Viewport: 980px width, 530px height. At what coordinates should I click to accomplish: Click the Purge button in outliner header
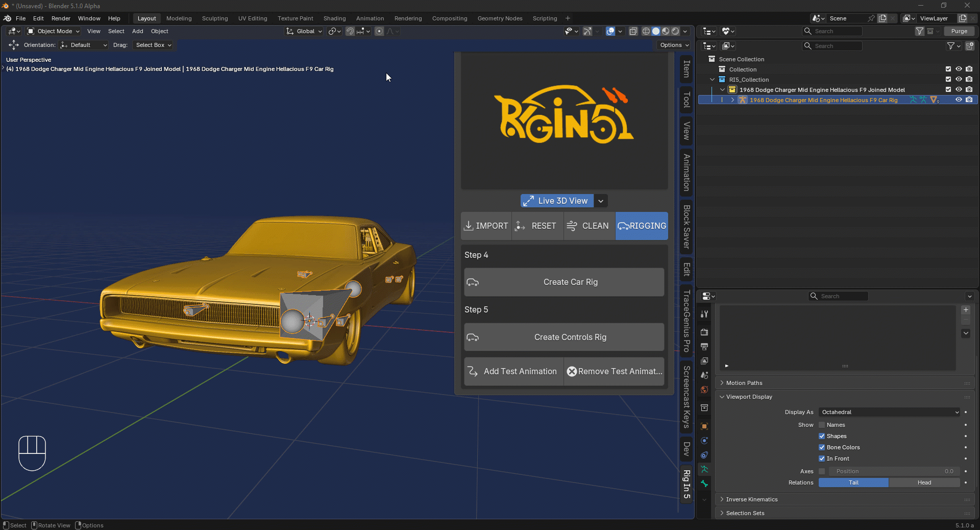point(959,31)
